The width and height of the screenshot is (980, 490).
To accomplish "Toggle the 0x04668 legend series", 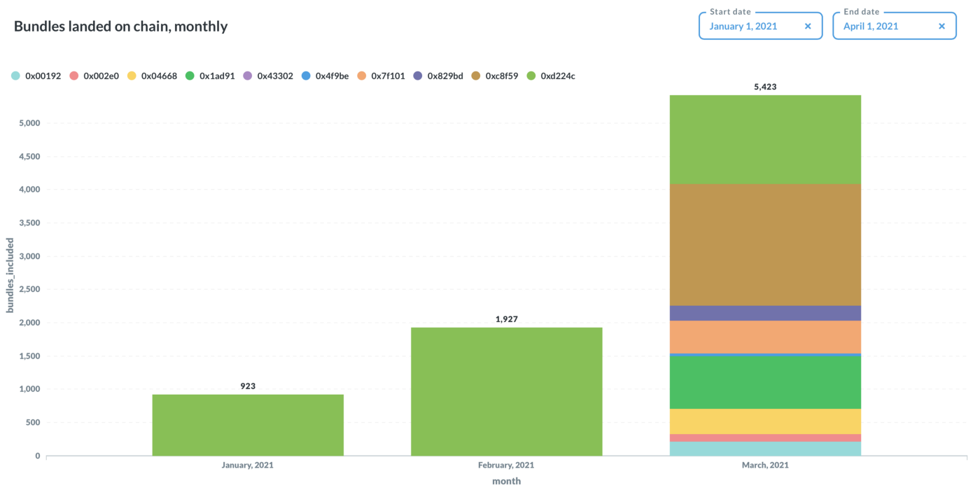I will click(153, 76).
